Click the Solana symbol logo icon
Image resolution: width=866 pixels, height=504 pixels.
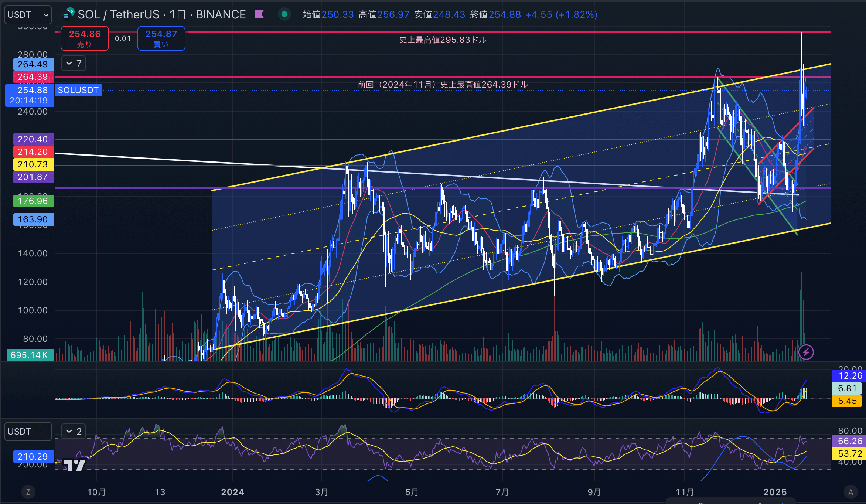point(69,14)
